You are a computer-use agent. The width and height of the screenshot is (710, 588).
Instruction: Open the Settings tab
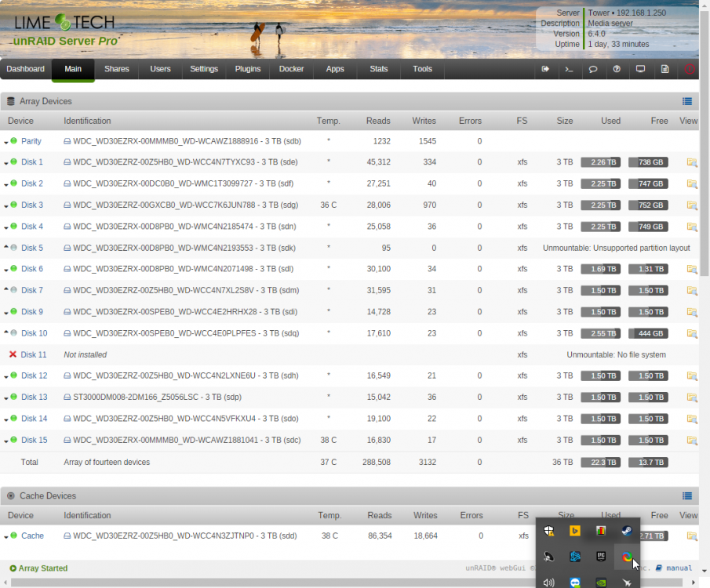click(204, 69)
